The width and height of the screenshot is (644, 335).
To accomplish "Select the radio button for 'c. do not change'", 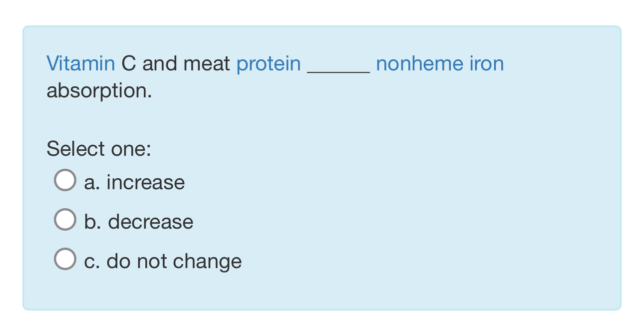I will click(64, 259).
